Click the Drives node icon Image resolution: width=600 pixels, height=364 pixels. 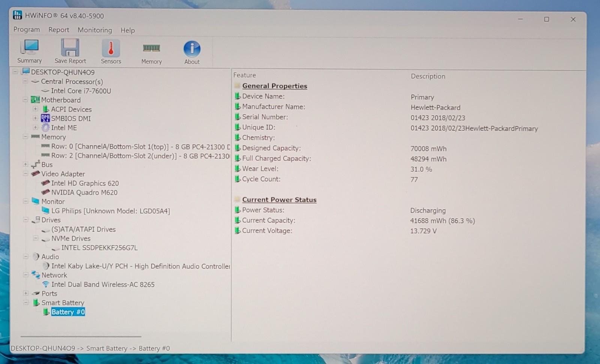coord(36,220)
